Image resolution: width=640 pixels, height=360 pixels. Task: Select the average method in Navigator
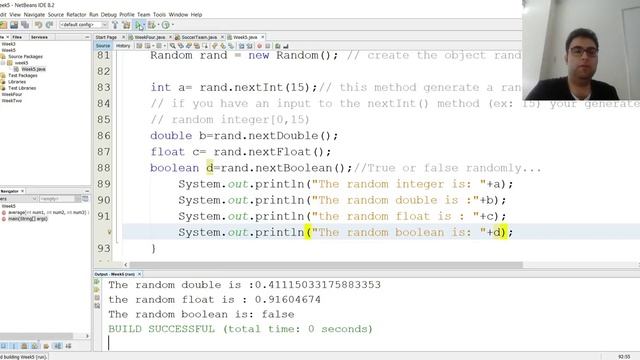coord(48,212)
